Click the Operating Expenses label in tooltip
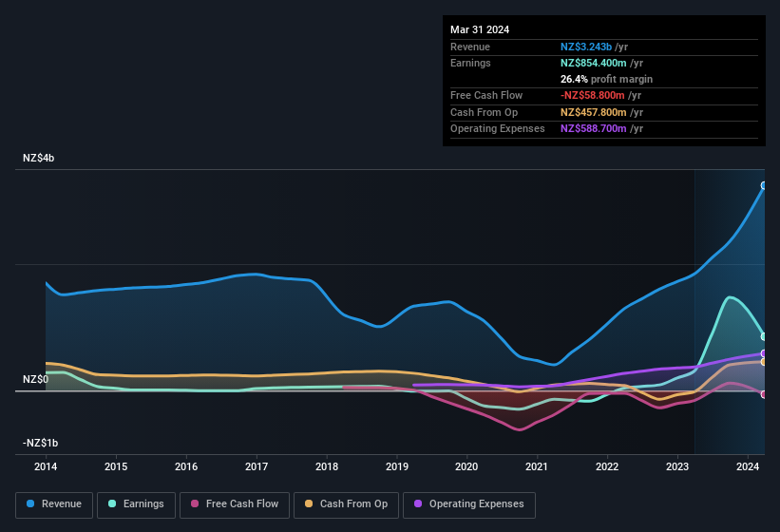The image size is (780, 532). pos(498,129)
